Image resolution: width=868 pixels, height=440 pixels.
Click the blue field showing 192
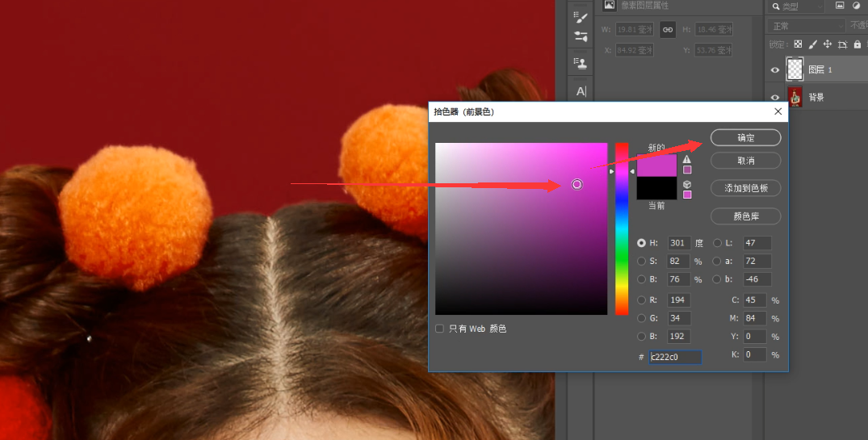pyautogui.click(x=679, y=336)
